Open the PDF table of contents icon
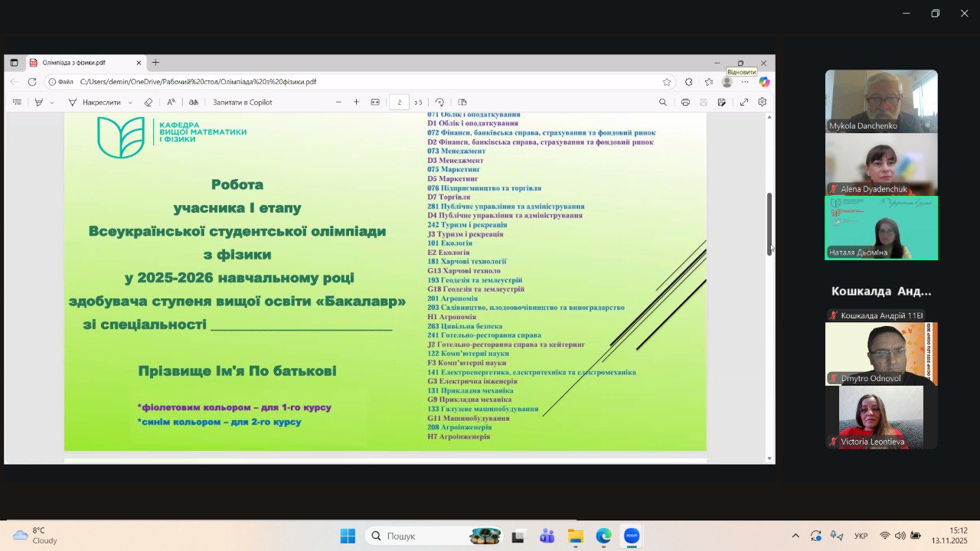The image size is (980, 551). pos(17,103)
